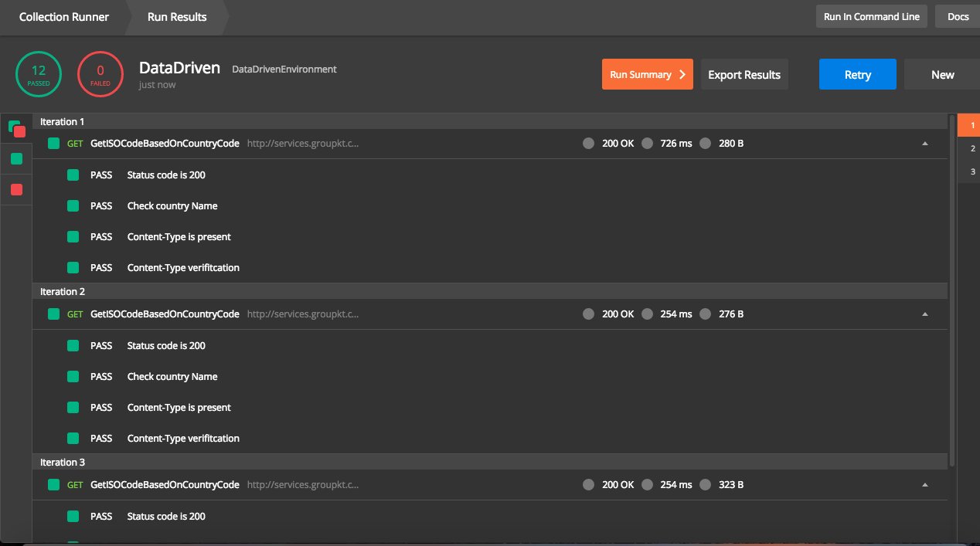This screenshot has width=980, height=546.
Task: Toggle the PASS check beside 'Content-Type is present'
Action: point(73,237)
